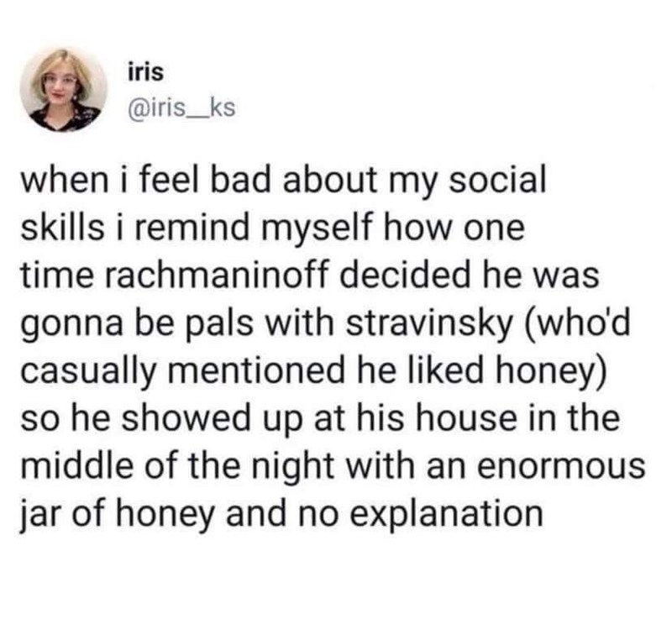Open the iris profile picture
The width and height of the screenshot is (672, 619).
(x=65, y=90)
